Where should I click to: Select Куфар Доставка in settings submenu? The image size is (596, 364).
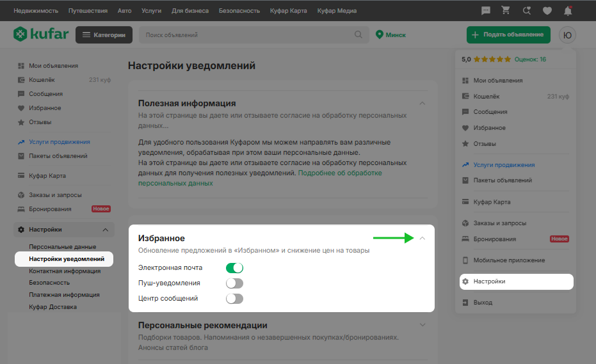pyautogui.click(x=53, y=306)
